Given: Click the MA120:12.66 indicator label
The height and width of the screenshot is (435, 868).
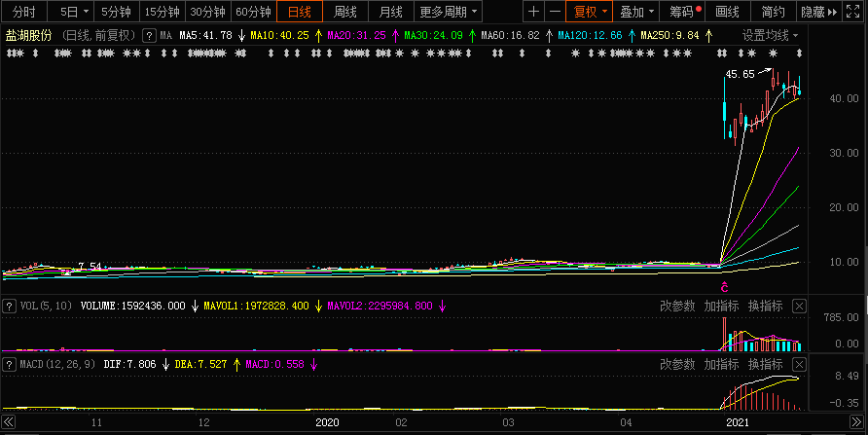Looking at the screenshot, I should coord(590,35).
